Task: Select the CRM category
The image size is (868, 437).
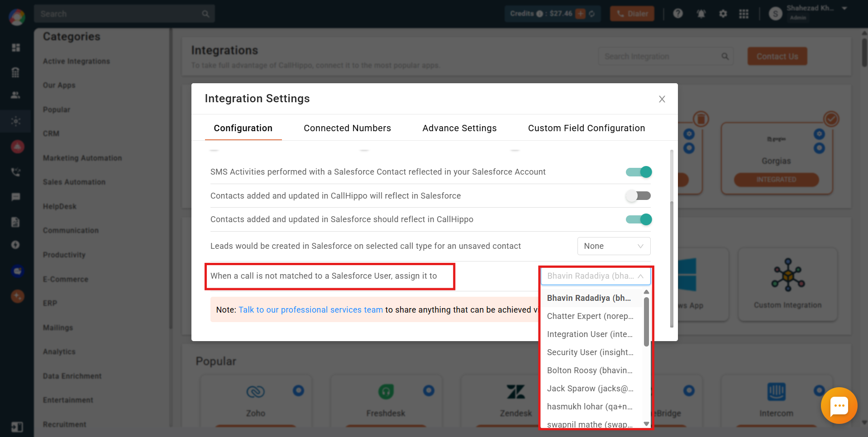Action: tap(51, 133)
